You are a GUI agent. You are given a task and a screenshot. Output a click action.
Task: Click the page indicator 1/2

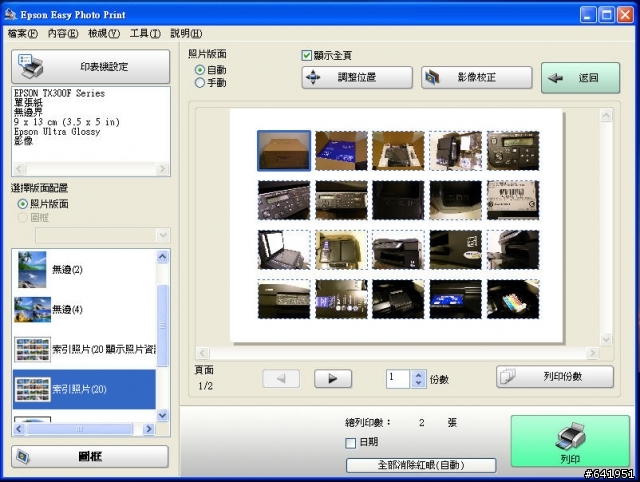(206, 386)
